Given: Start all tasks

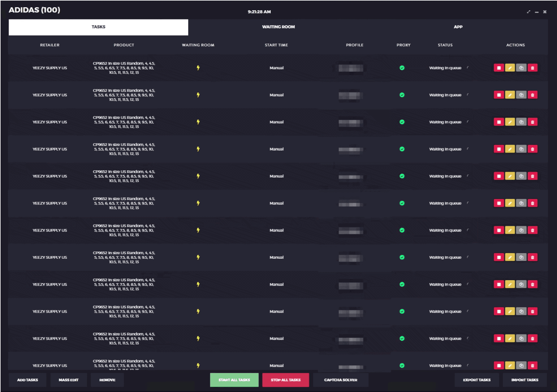Looking at the screenshot, I should [x=234, y=380].
